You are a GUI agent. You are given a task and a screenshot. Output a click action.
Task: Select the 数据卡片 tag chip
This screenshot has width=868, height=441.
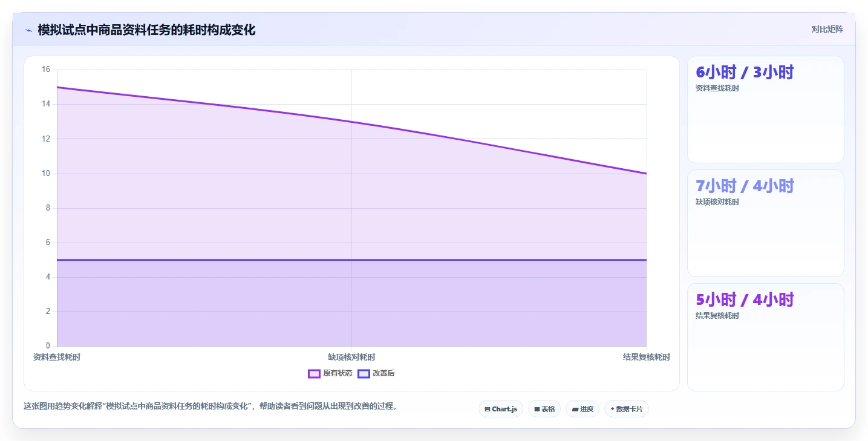tap(627, 409)
